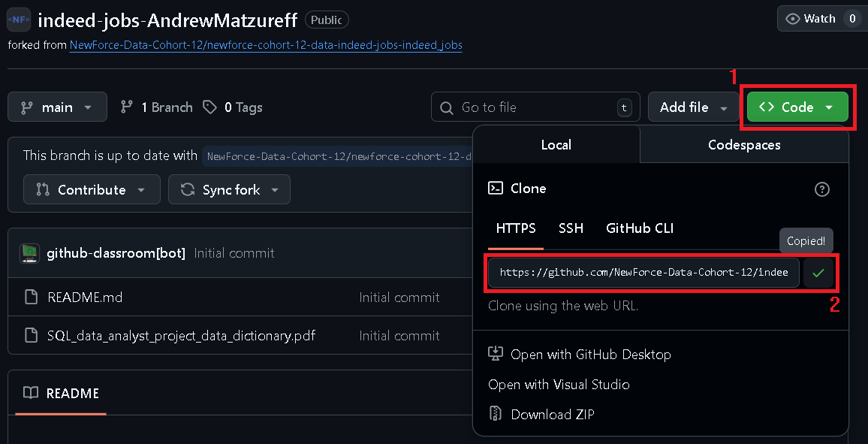Screen dimensions: 868x444
Task: Select the README tab
Action: (61, 393)
